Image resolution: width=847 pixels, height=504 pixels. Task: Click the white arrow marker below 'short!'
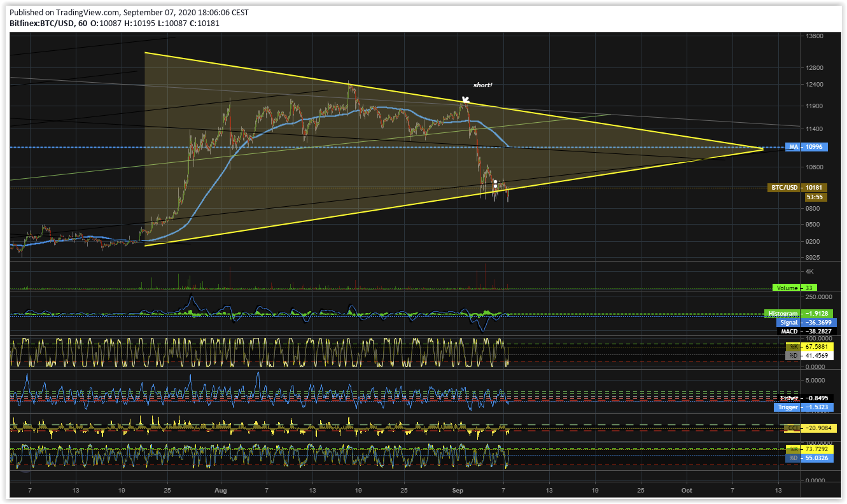pyautogui.click(x=466, y=99)
